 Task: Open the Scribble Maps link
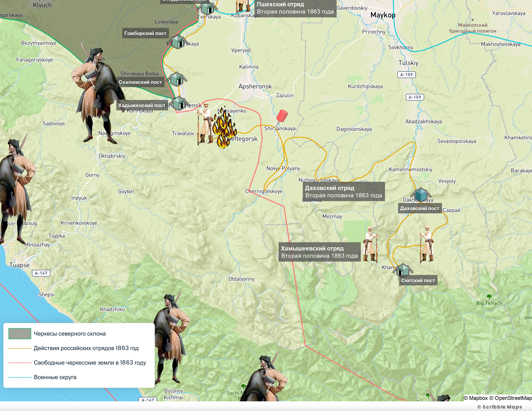500,407
